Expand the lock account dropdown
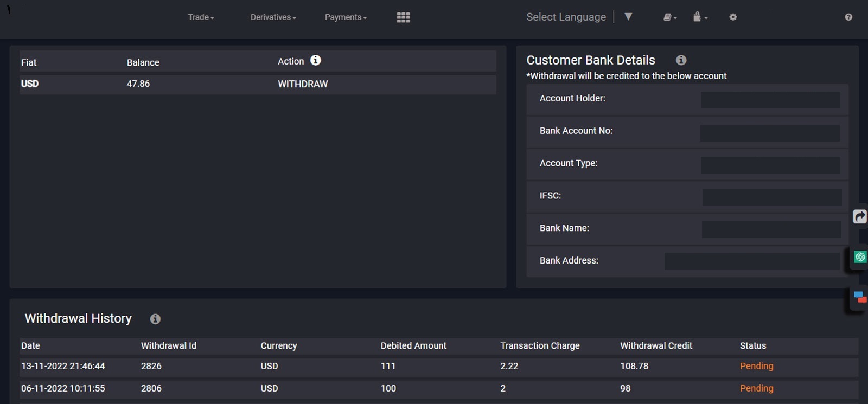The height and width of the screenshot is (404, 868). [x=700, y=17]
